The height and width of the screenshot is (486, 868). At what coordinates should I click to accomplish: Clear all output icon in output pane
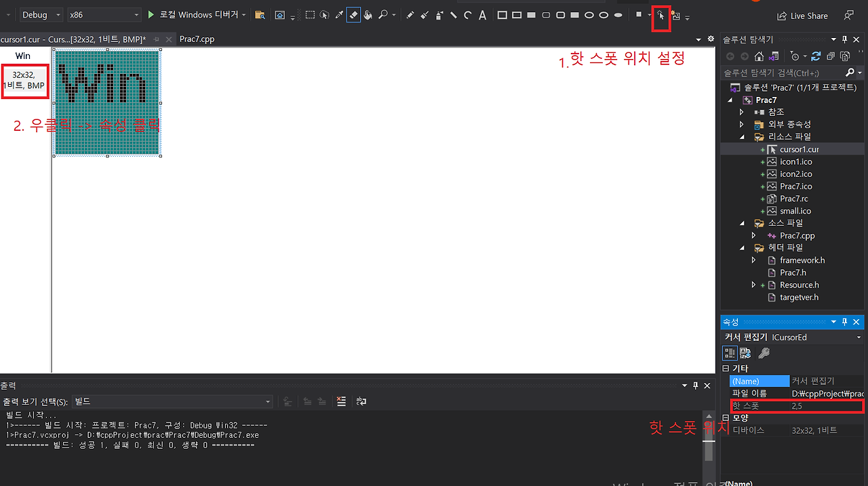click(341, 401)
